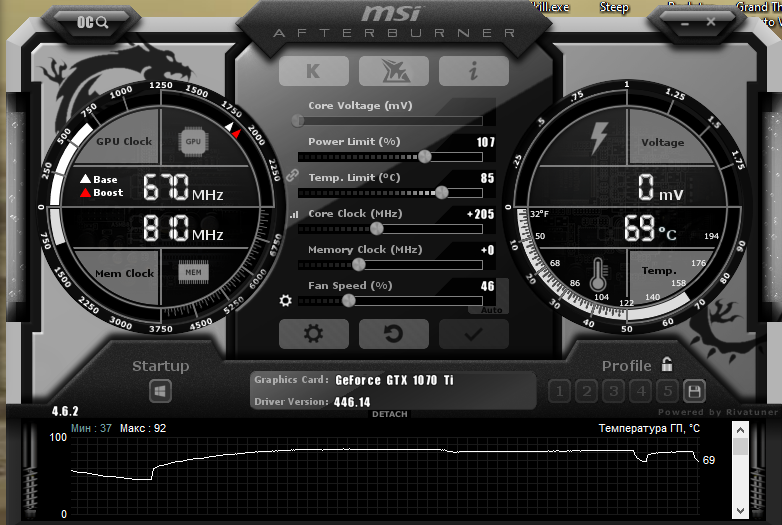Save profile with floppy disk icon

click(x=694, y=391)
